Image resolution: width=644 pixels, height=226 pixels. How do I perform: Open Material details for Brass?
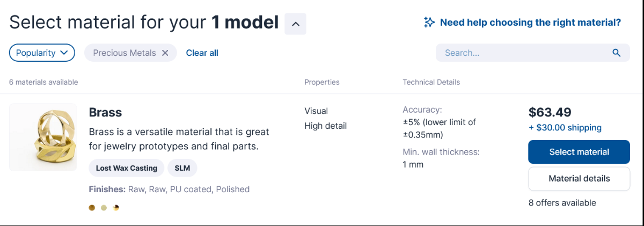pos(579,179)
